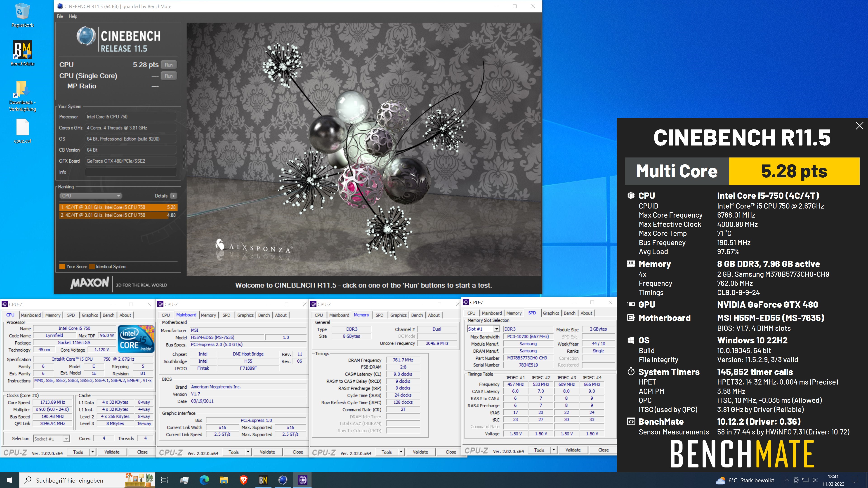Image resolution: width=868 pixels, height=488 pixels.
Task: Open the network icon in system tray
Action: point(805,480)
